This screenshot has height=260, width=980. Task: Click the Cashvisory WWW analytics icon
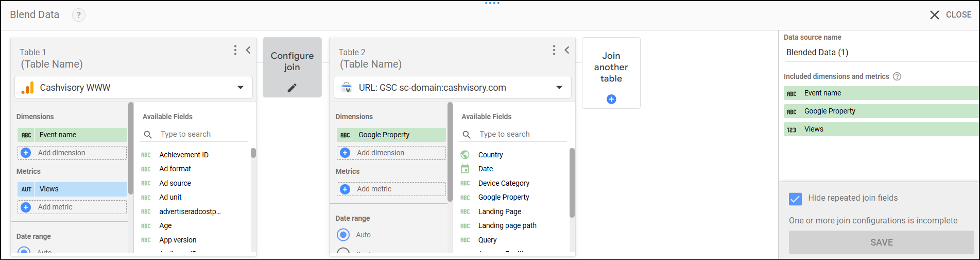(x=27, y=88)
